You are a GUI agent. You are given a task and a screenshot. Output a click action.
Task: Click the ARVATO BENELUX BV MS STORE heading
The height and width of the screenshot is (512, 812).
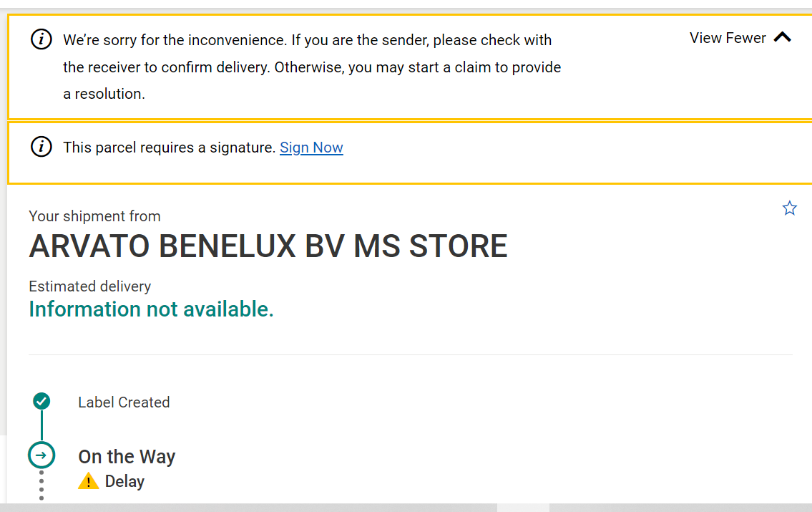268,246
